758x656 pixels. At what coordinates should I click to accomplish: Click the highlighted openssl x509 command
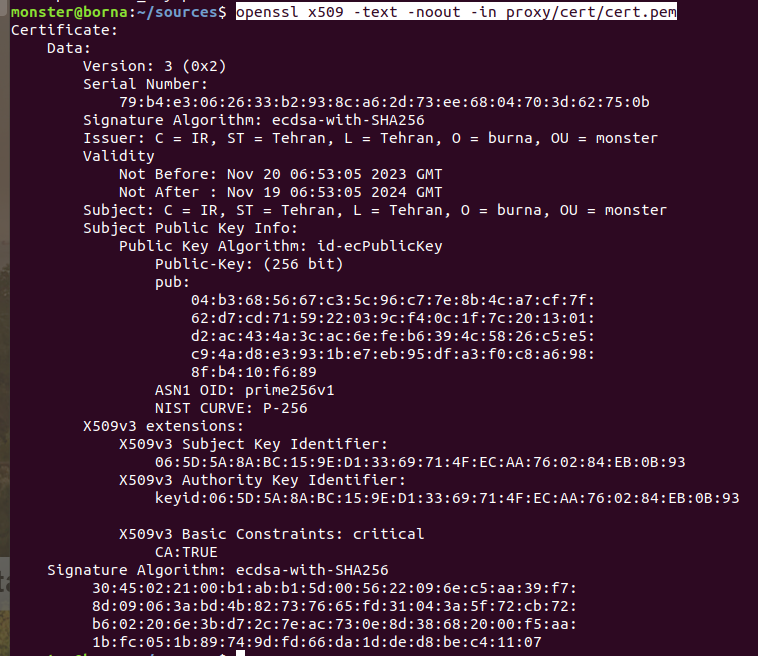coord(457,11)
